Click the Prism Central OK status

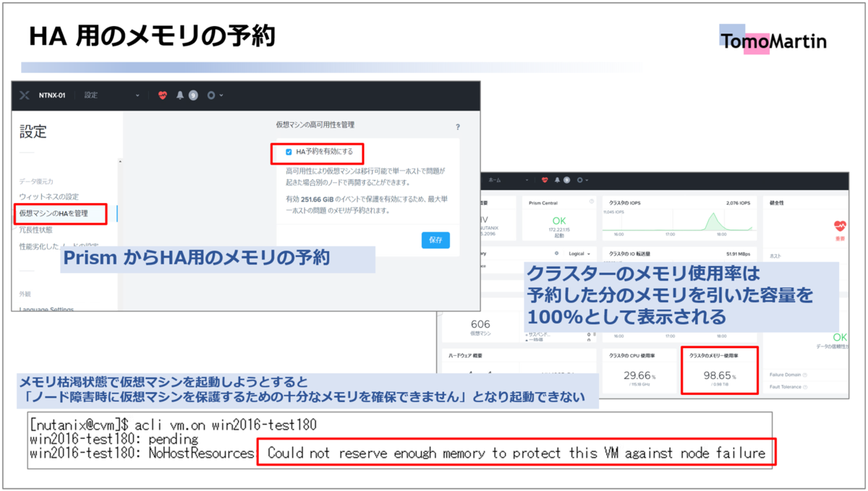pos(558,221)
